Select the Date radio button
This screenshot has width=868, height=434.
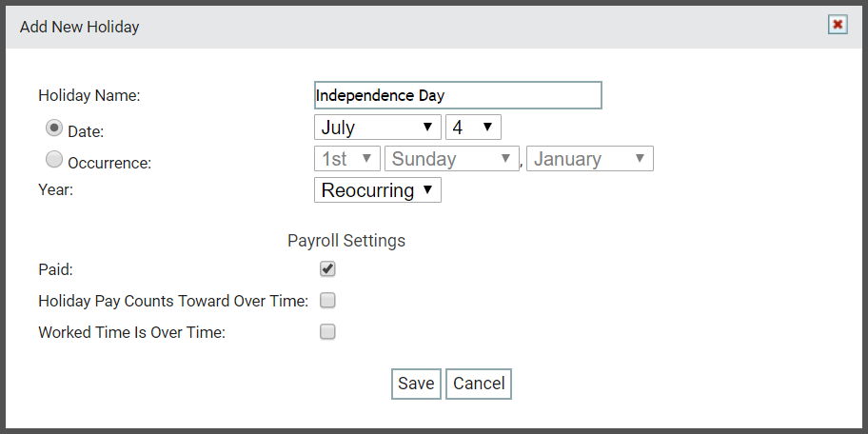pos(53,128)
